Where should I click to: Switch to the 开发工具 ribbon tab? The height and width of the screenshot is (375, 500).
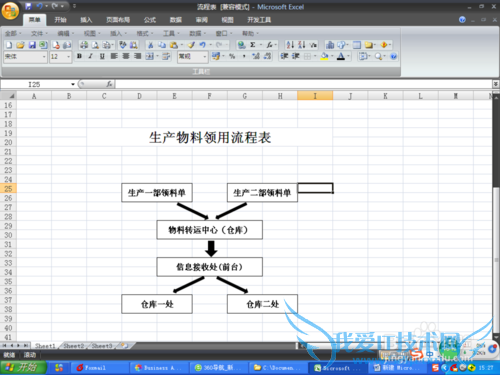click(259, 20)
